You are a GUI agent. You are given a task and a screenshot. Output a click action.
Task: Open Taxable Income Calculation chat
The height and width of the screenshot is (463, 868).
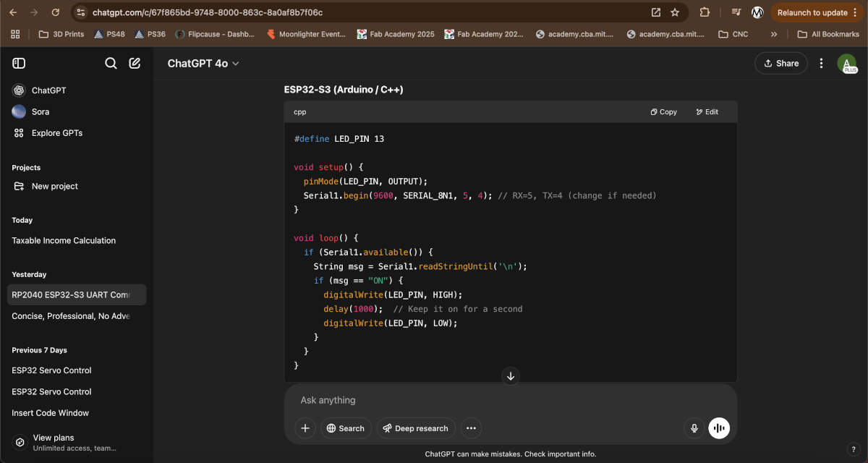[76, 241]
